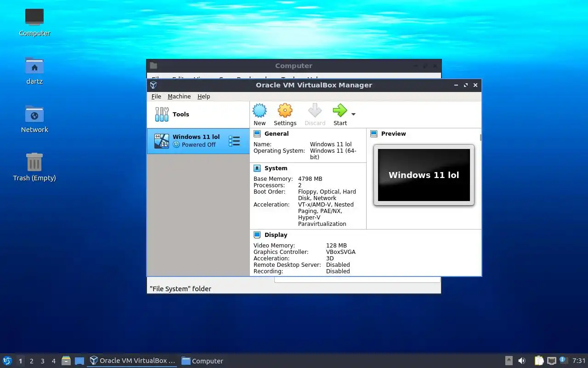Open the Settings gear in toolbar
588x368 pixels.
click(x=285, y=114)
